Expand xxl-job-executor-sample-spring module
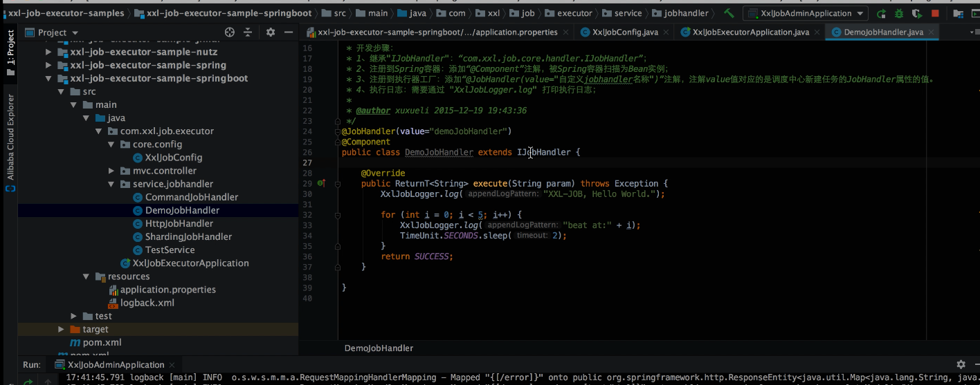Image resolution: width=980 pixels, height=385 pixels. coord(48,65)
